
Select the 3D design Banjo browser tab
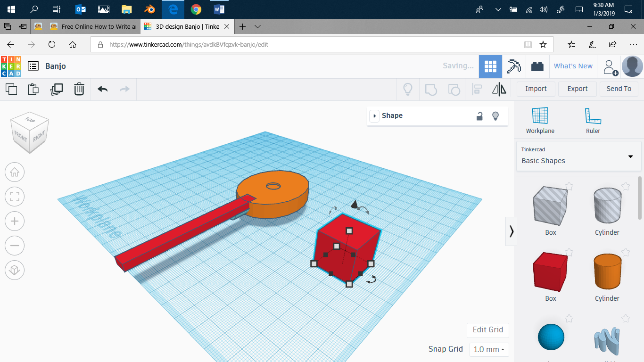pos(187,27)
